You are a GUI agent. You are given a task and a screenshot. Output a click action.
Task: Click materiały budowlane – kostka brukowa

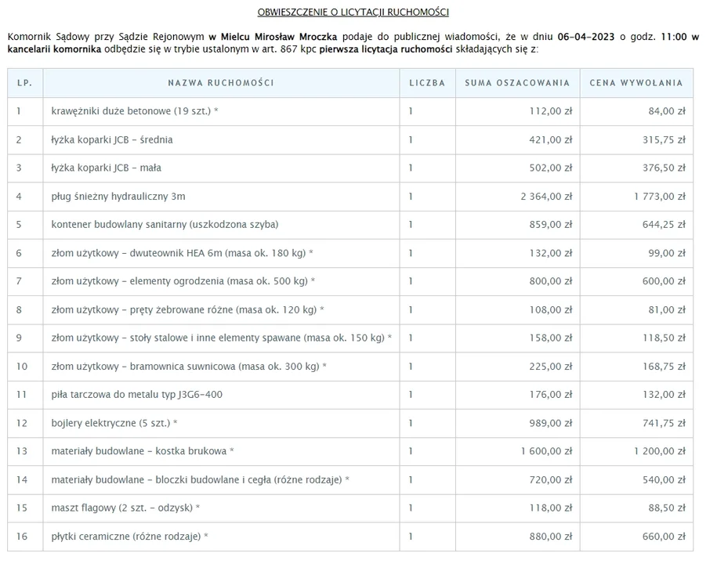(x=143, y=451)
